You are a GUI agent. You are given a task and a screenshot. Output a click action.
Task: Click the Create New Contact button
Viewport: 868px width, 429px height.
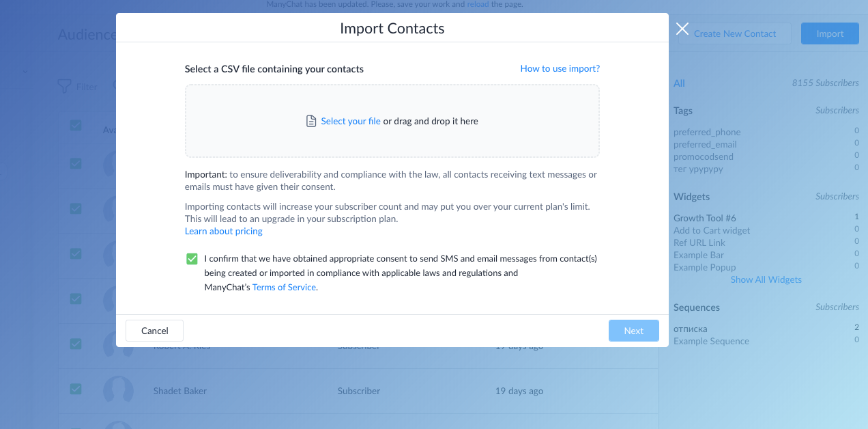tap(735, 33)
